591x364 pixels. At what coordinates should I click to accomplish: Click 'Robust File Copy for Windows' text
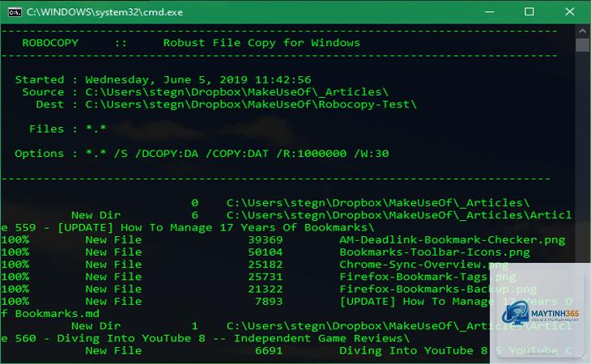point(261,43)
